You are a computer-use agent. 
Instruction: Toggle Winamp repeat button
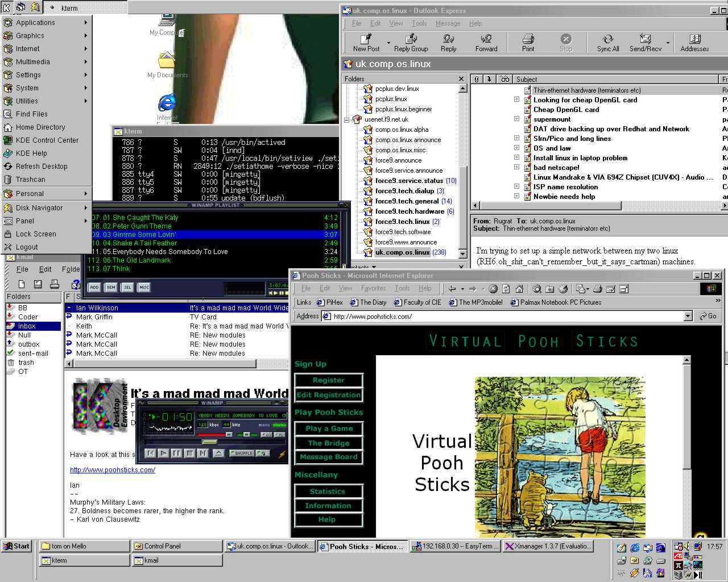262,453
